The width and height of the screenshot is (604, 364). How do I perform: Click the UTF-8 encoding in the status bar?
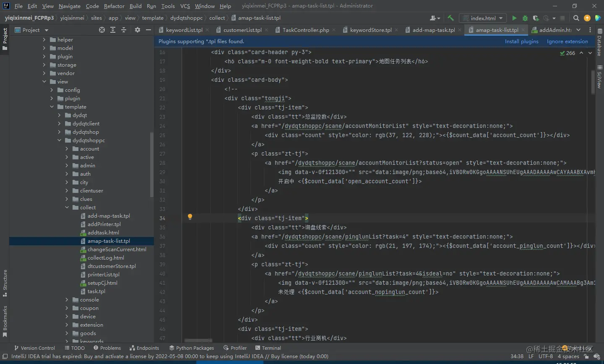[x=545, y=356]
